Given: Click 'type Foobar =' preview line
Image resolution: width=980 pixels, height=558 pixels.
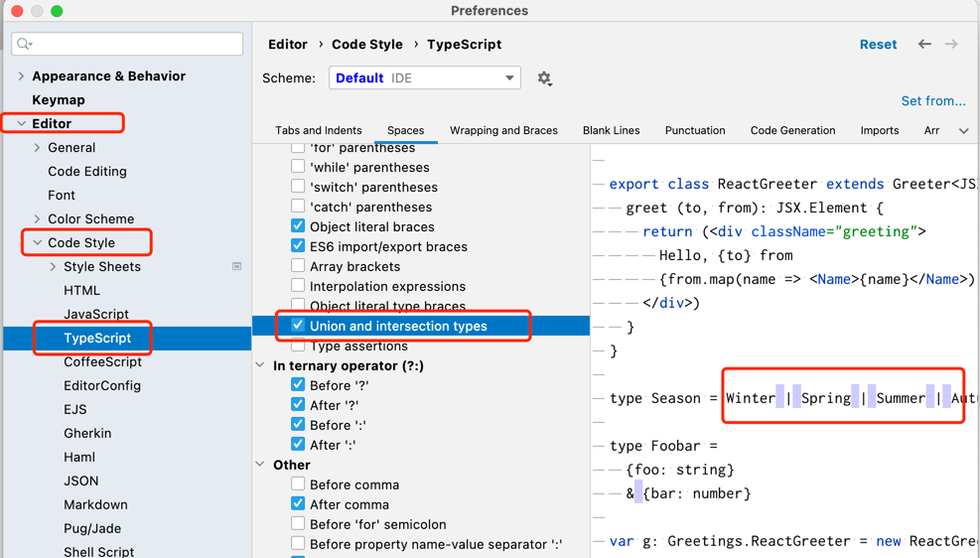Looking at the screenshot, I should [663, 446].
